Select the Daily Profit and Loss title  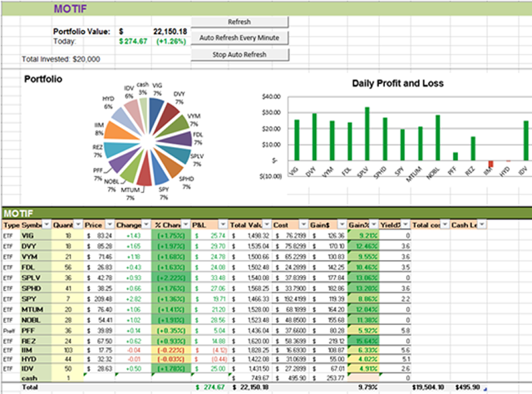(397, 84)
